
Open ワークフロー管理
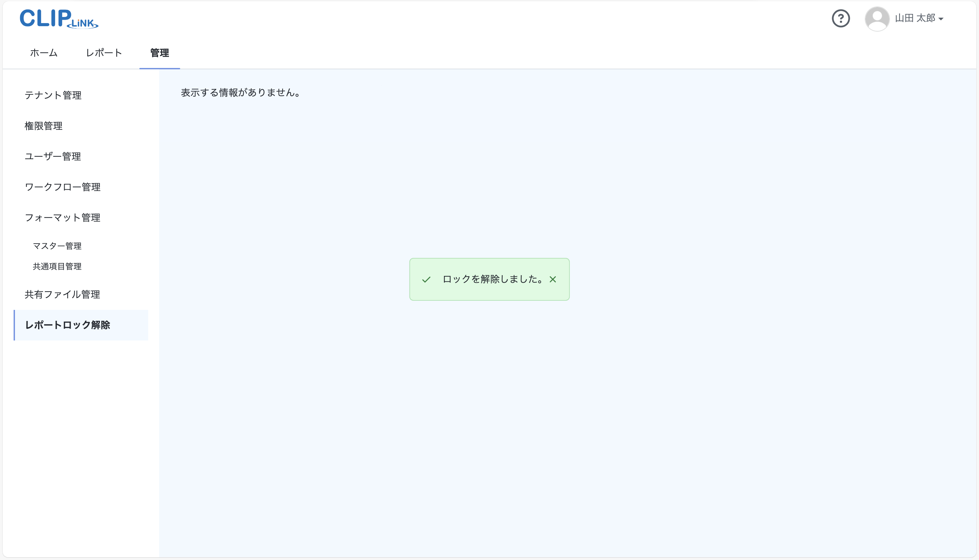coord(62,187)
